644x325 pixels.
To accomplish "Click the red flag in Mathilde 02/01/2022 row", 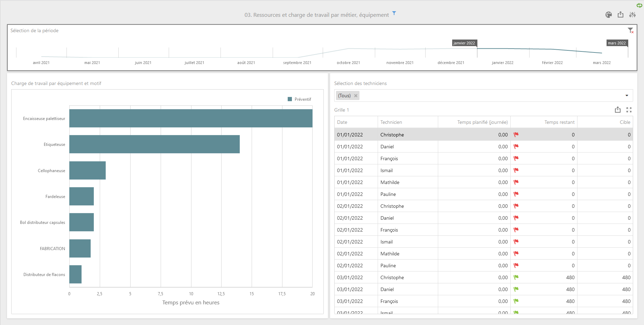I will (x=516, y=254).
